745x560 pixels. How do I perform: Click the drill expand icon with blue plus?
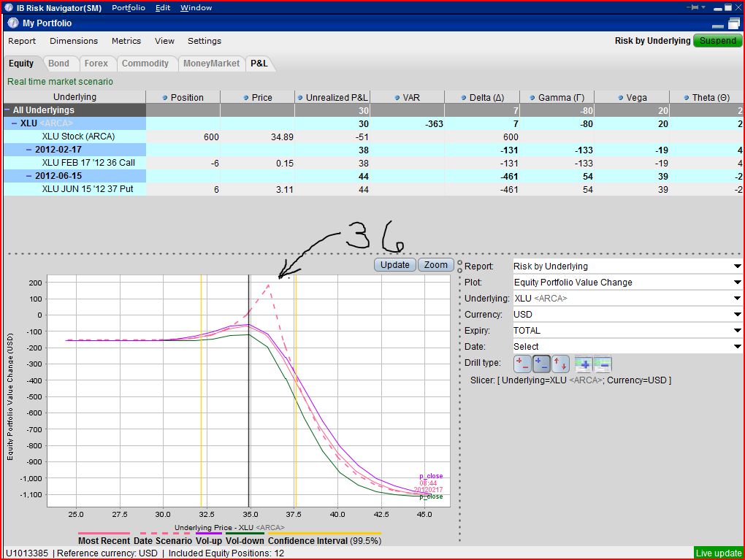[x=584, y=364]
